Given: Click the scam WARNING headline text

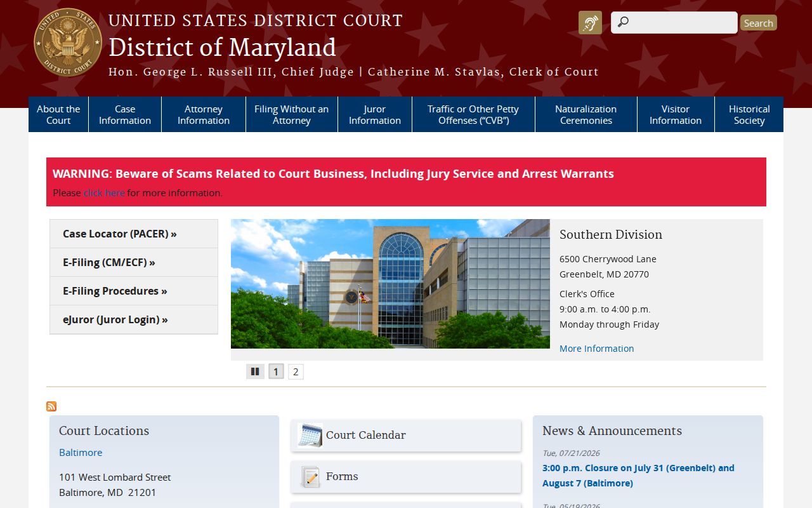Looking at the screenshot, I should coord(333,173).
